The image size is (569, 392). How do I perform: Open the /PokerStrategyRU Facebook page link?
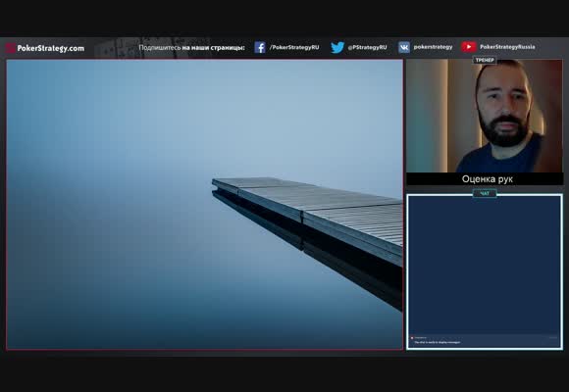coord(294,47)
